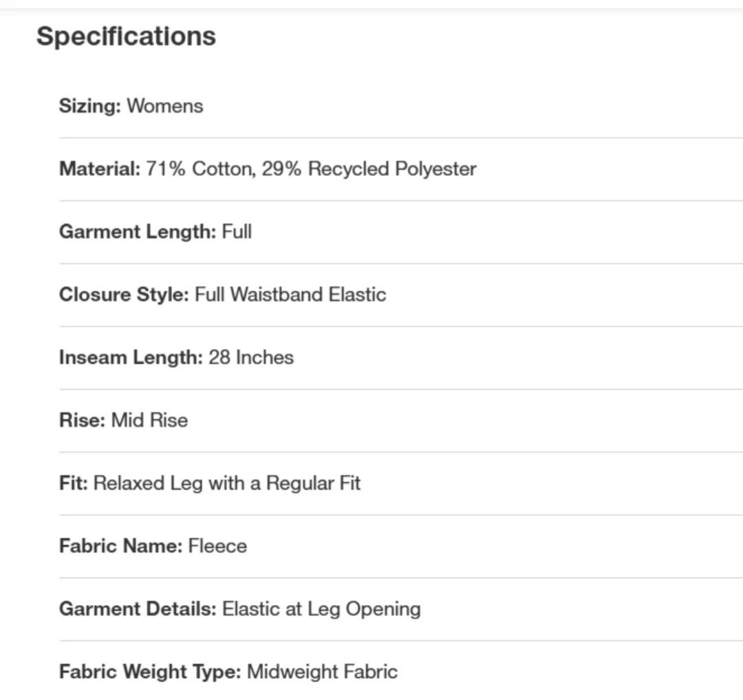The image size is (743, 700).
Task: Select the Full garment length value
Action: (x=237, y=231)
